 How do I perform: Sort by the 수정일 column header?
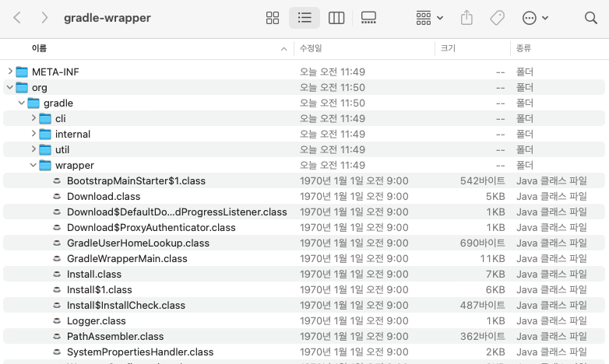[x=311, y=48]
